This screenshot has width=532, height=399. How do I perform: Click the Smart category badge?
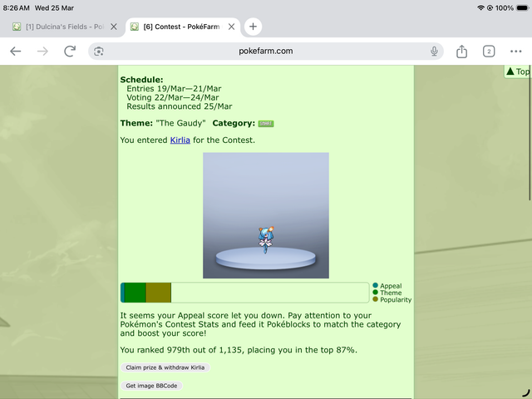pyautogui.click(x=266, y=124)
